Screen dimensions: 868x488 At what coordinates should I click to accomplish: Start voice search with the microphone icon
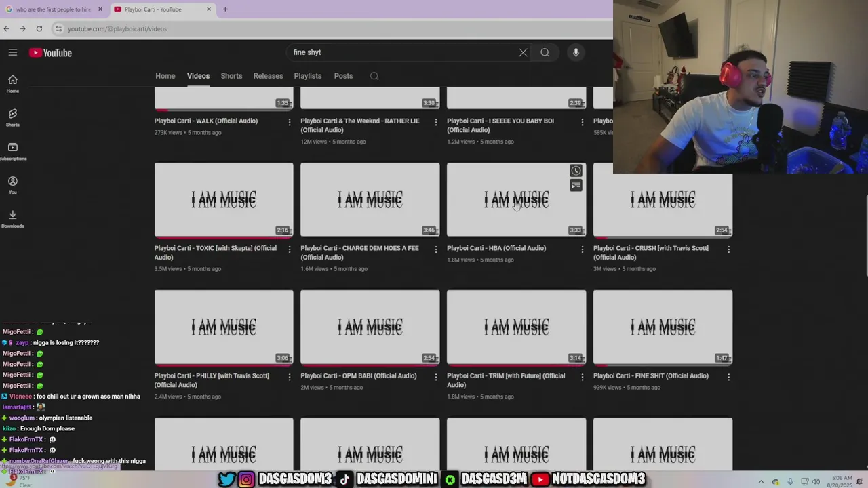click(x=576, y=52)
